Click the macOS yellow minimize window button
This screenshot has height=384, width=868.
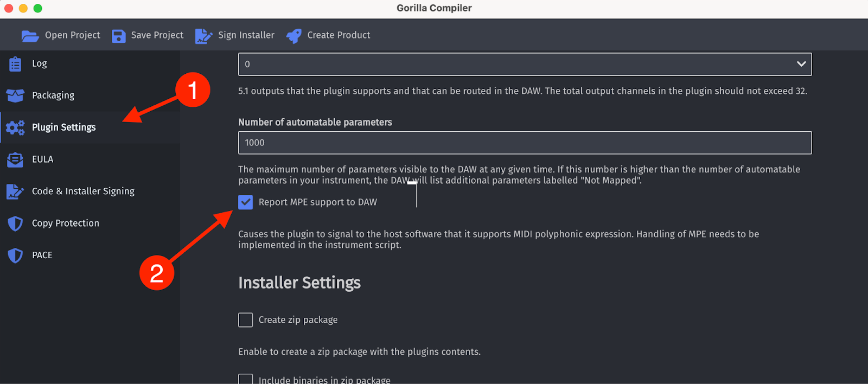click(x=23, y=8)
